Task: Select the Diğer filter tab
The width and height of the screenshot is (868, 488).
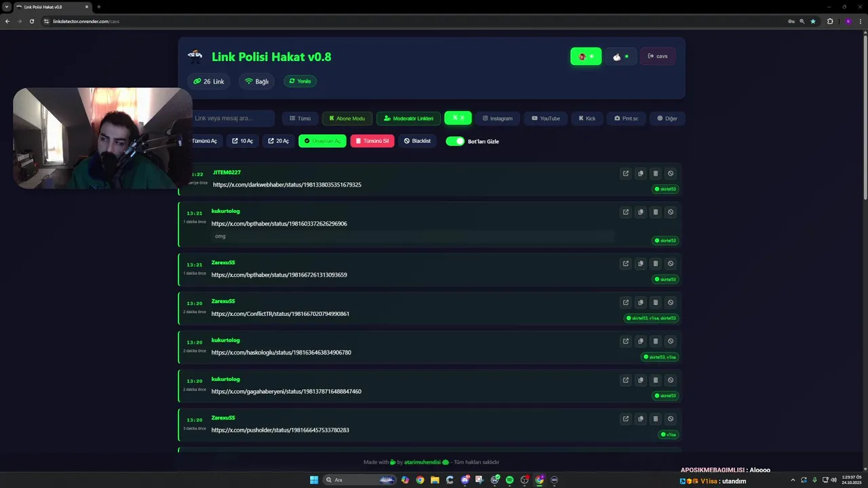Action: tap(667, 118)
